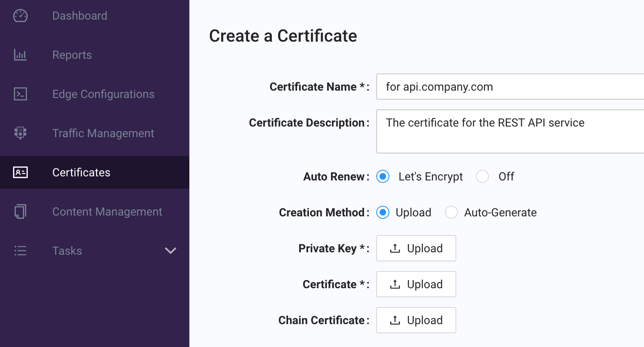
Task: Click the Certificate Description label
Action: 309,122
